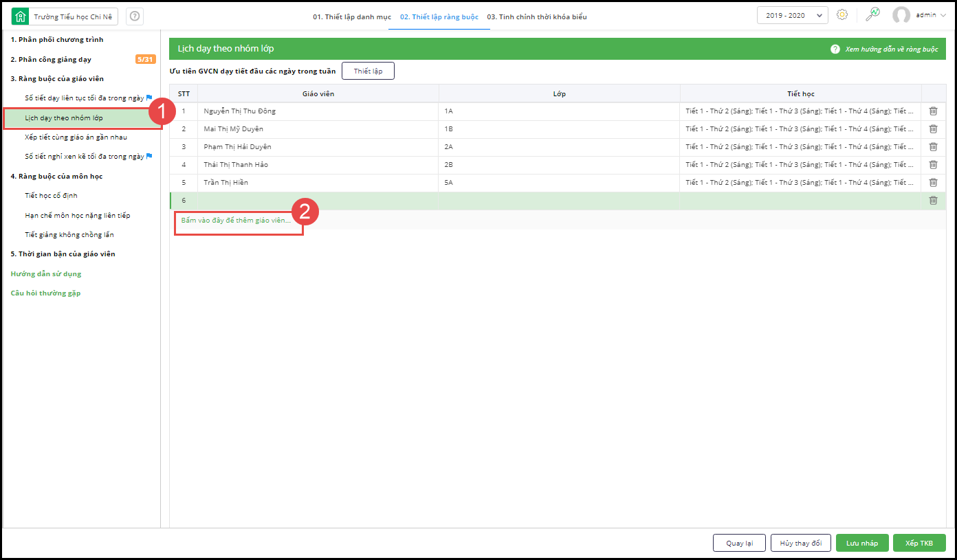Click class cell 1B

click(560, 128)
